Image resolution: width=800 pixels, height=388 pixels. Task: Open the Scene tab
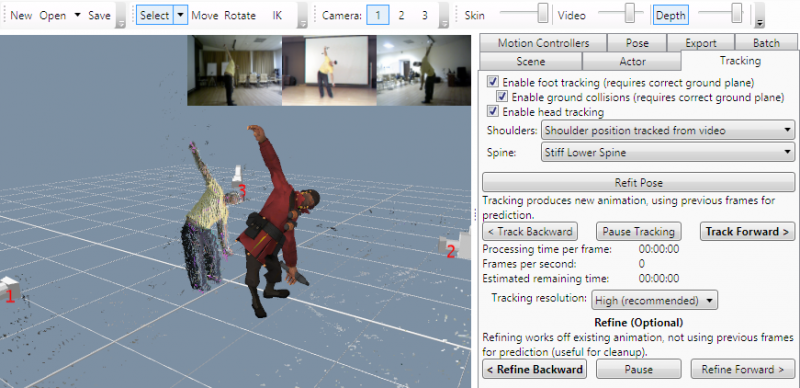531,61
